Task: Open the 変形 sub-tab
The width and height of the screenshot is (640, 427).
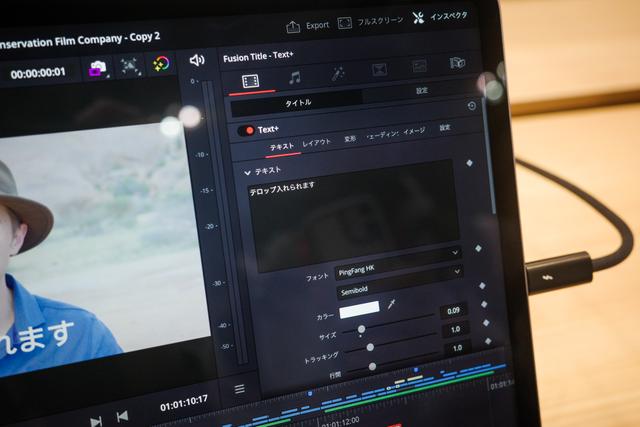Action: [350, 139]
